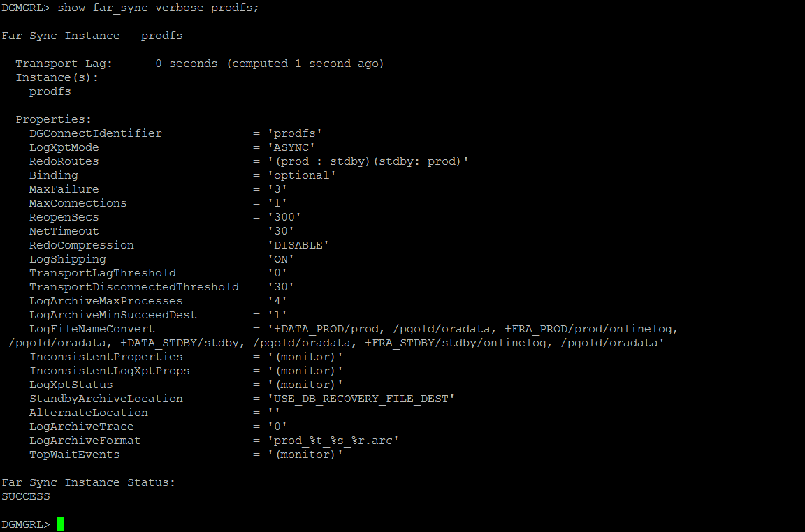Click the 'SUCCESS' status text
The image size is (805, 532).
tap(26, 496)
